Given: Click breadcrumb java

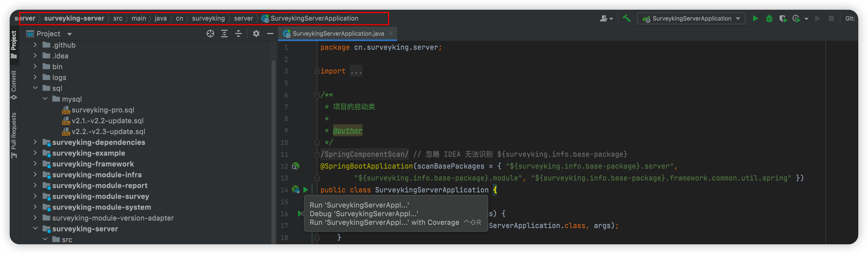Looking at the screenshot, I should coord(161,18).
